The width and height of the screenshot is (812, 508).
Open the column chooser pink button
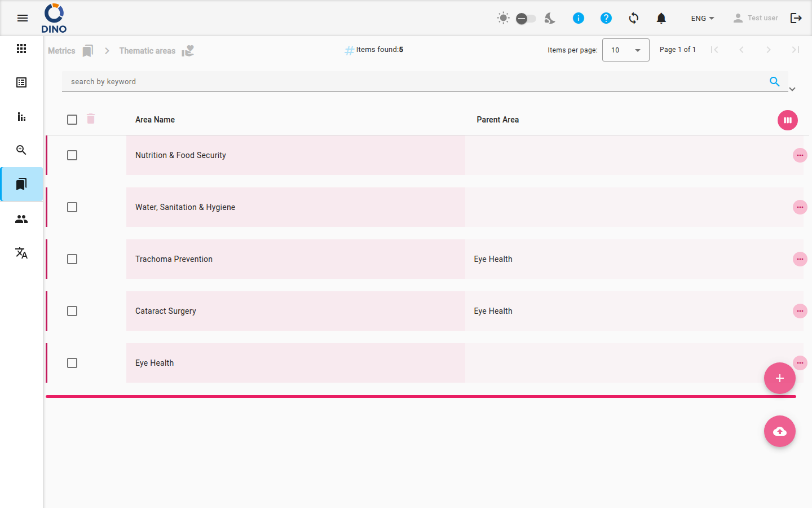788,120
